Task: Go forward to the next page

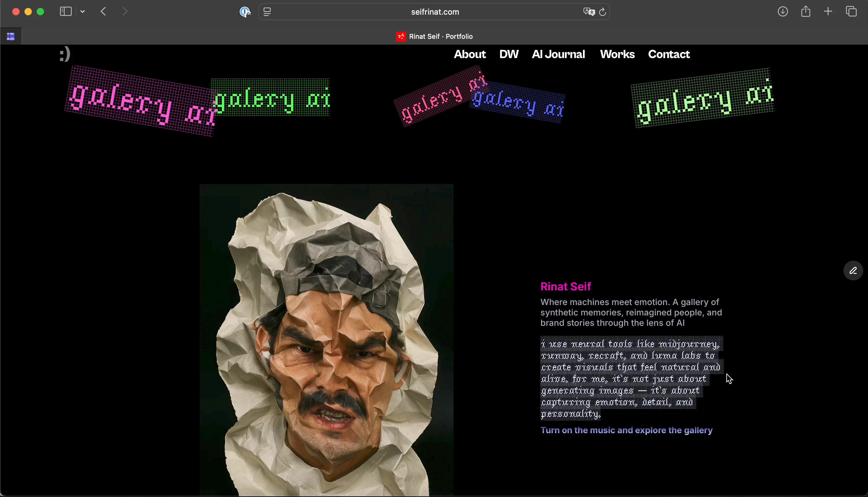Action: 125,12
